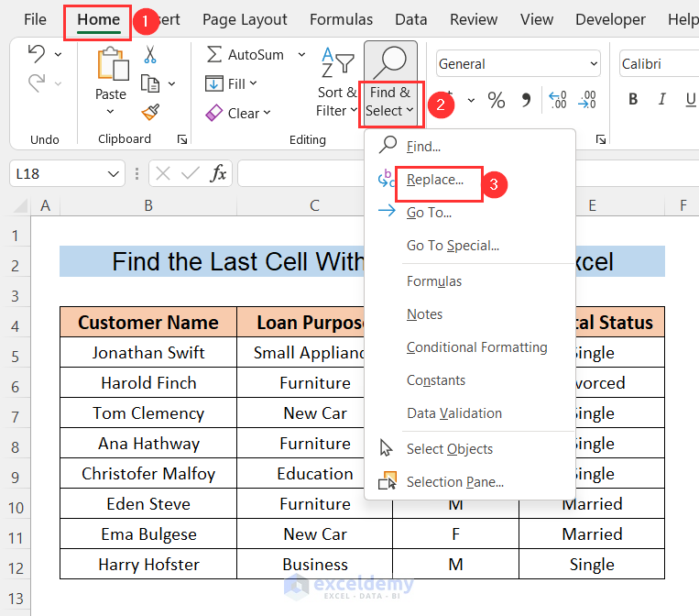Expand the Undo history dropdown arrow
Image resolution: width=699 pixels, height=616 pixels.
pos(58,54)
